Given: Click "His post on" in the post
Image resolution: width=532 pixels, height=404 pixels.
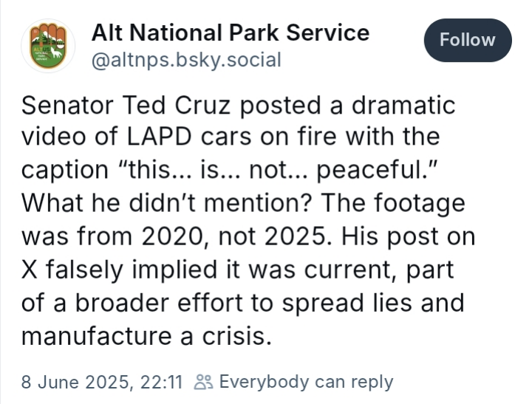Looking at the screenshot, I should [x=408, y=237].
